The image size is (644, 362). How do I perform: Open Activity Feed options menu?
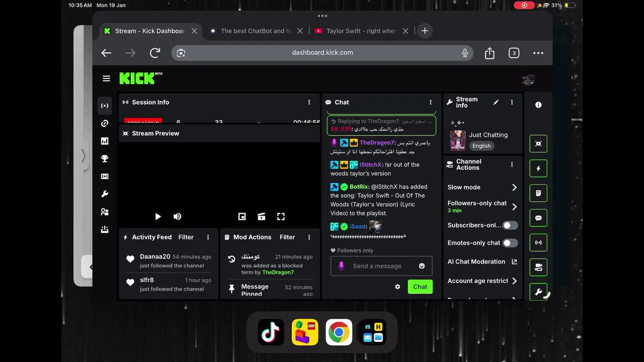coord(208,237)
